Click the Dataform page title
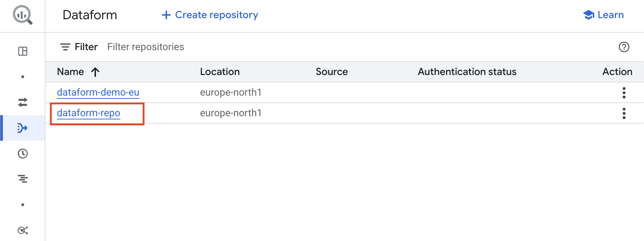The image size is (644, 241). pyautogui.click(x=90, y=15)
